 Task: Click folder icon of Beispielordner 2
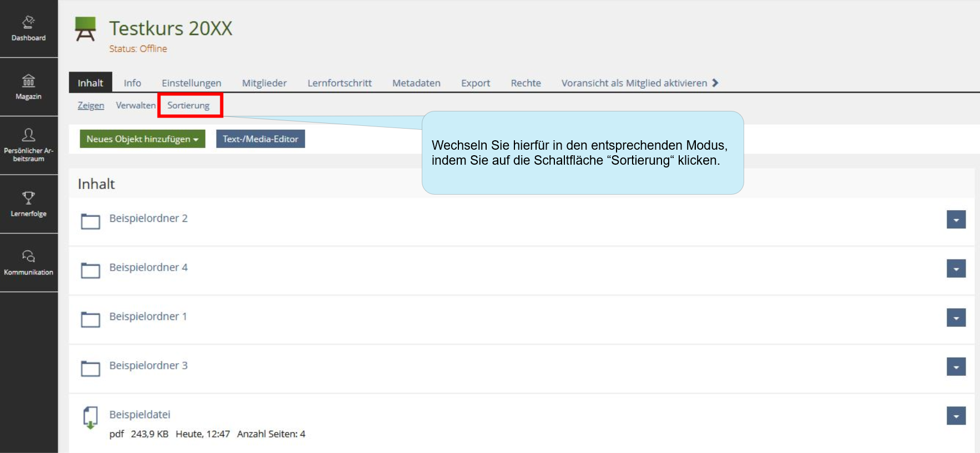point(90,221)
